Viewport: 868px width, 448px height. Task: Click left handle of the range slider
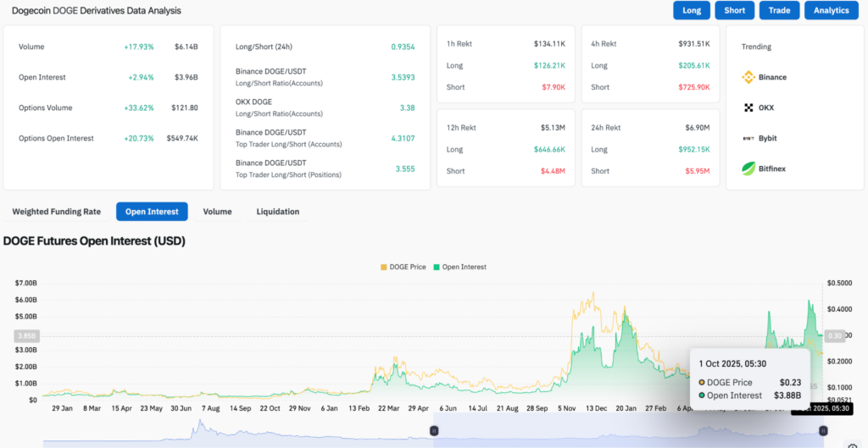point(434,431)
